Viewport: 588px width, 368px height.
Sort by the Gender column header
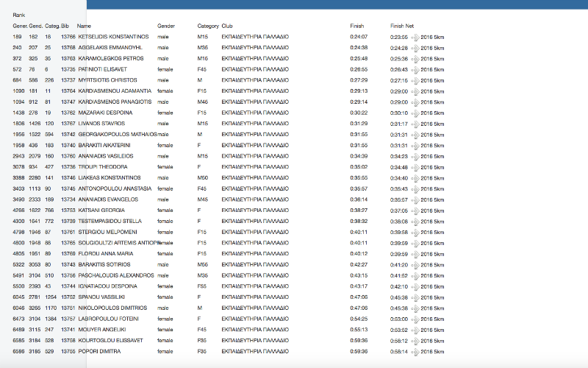(x=166, y=26)
